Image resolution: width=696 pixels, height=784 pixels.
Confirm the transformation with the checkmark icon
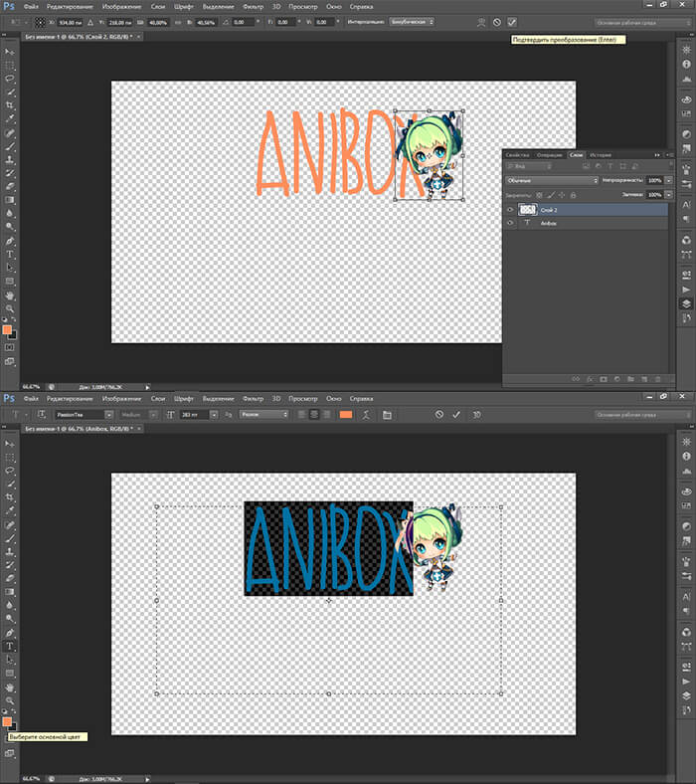[512, 21]
